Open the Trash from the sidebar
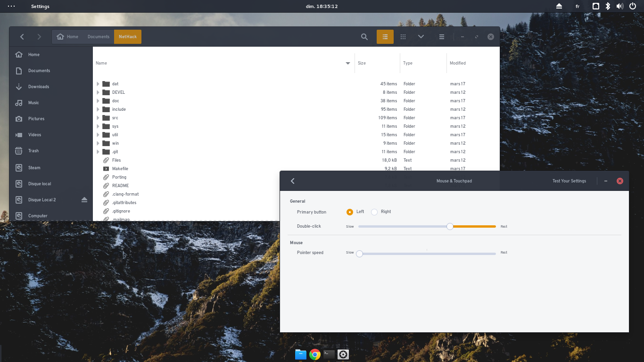 (x=33, y=150)
